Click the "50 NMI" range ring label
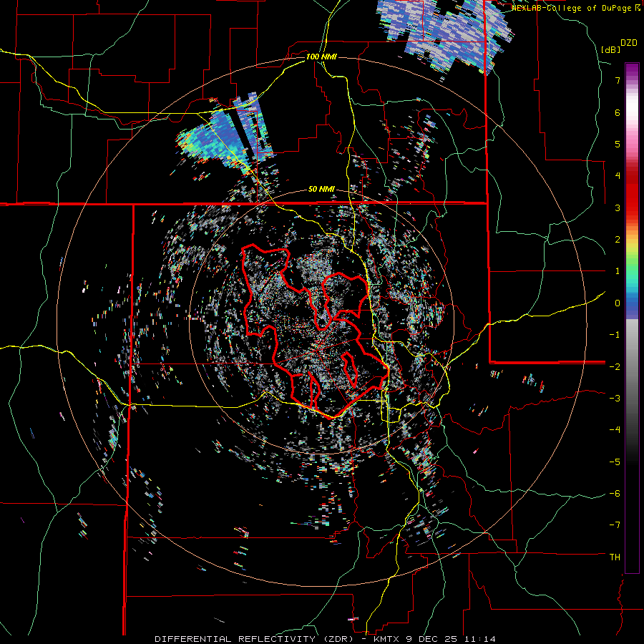The image size is (644, 644). coord(321,190)
